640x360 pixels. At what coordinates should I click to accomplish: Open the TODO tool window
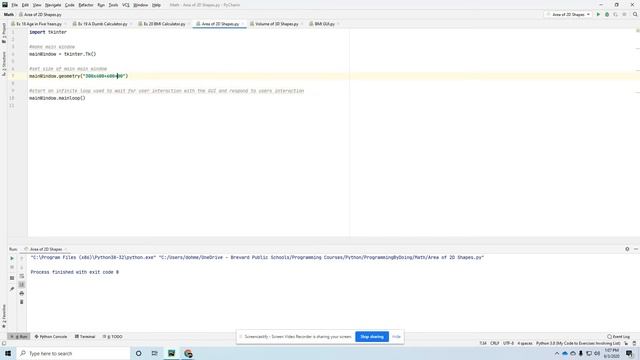point(112,337)
